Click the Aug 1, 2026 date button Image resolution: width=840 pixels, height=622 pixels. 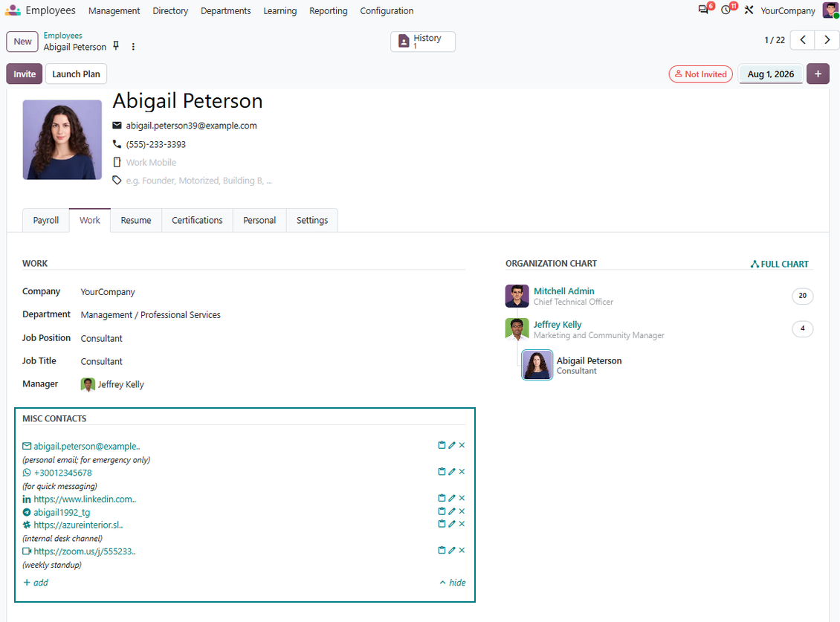pyautogui.click(x=771, y=74)
